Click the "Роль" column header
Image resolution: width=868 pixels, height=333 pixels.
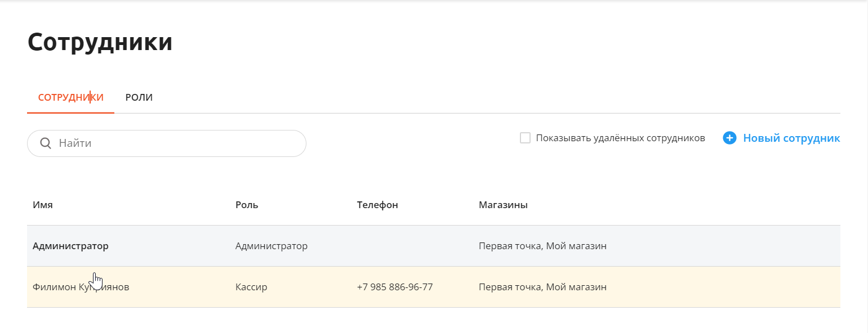(247, 205)
